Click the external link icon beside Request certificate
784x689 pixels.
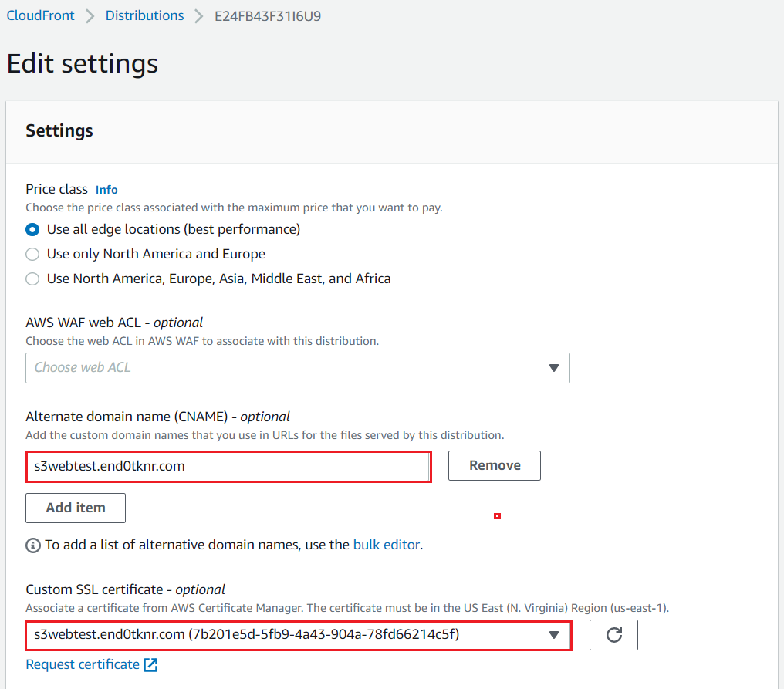point(150,664)
